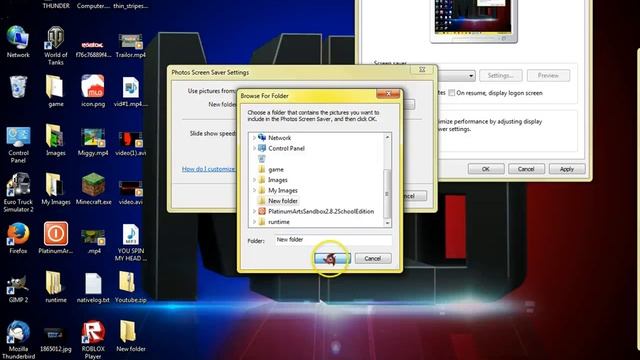Select the video.avi desktop file
Image resolution: width=640 pixels, height=360 pixels.
[x=131, y=192]
